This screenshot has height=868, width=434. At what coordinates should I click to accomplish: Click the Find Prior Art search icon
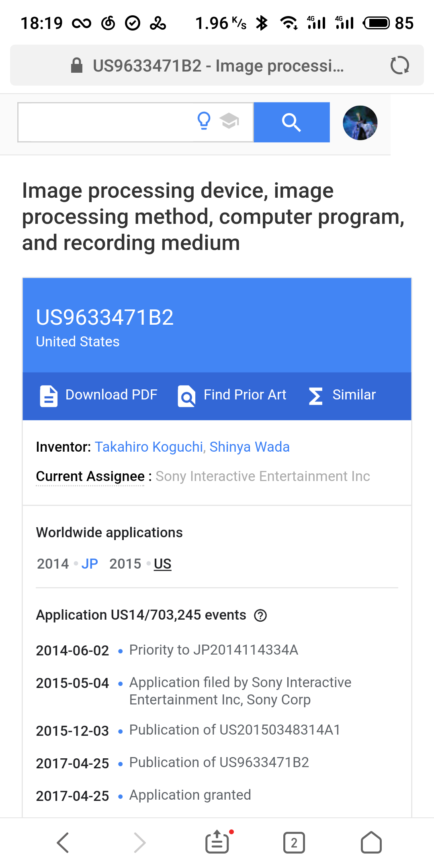pyautogui.click(x=186, y=396)
